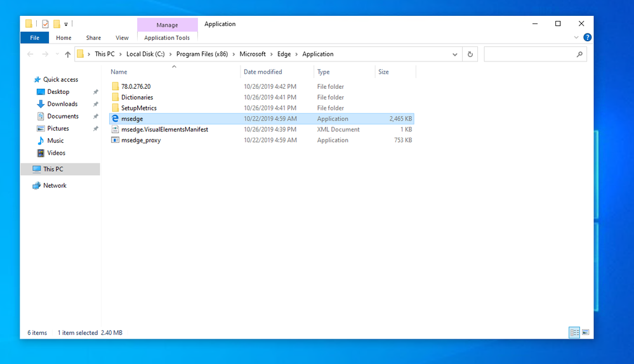Go up one folder level

tap(67, 54)
